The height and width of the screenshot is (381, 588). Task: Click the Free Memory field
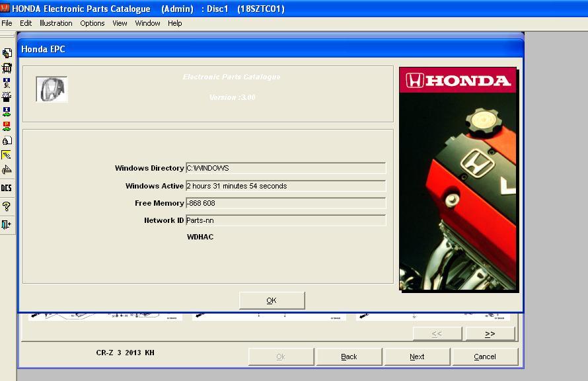[x=286, y=203]
